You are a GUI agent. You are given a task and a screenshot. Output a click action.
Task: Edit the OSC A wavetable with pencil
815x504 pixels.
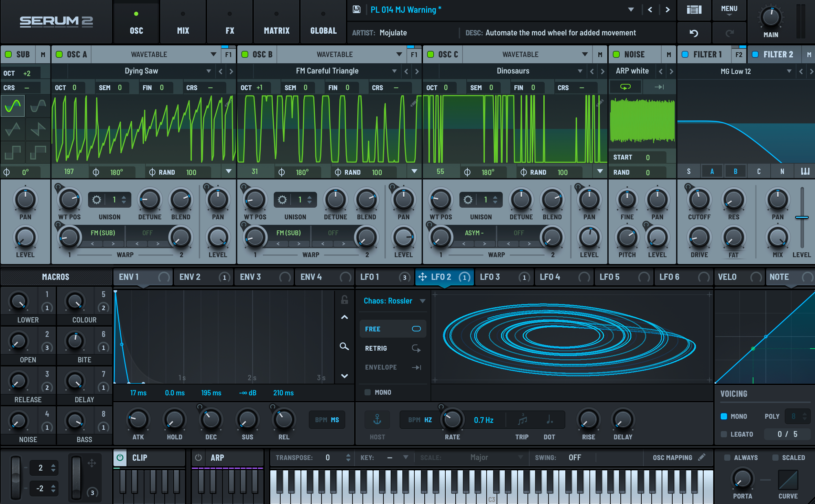pyautogui.click(x=228, y=103)
